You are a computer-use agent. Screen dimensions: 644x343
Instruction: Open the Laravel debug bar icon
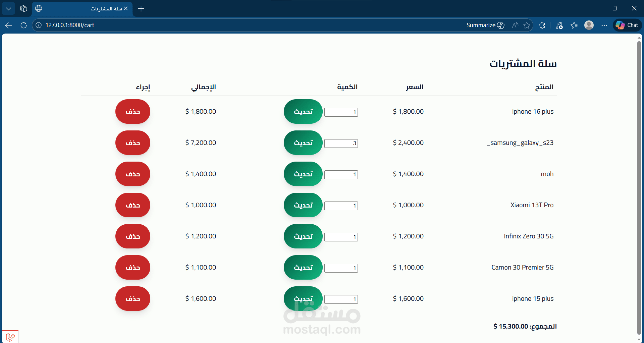[x=10, y=337]
